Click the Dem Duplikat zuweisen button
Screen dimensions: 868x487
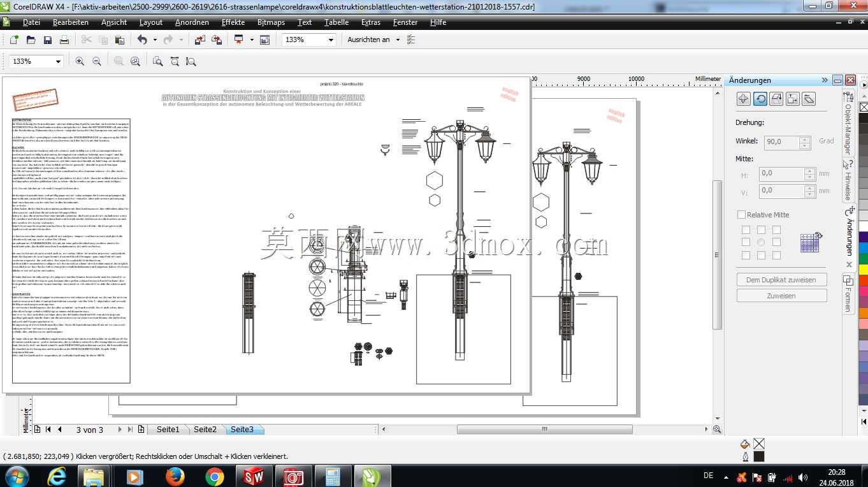click(781, 280)
